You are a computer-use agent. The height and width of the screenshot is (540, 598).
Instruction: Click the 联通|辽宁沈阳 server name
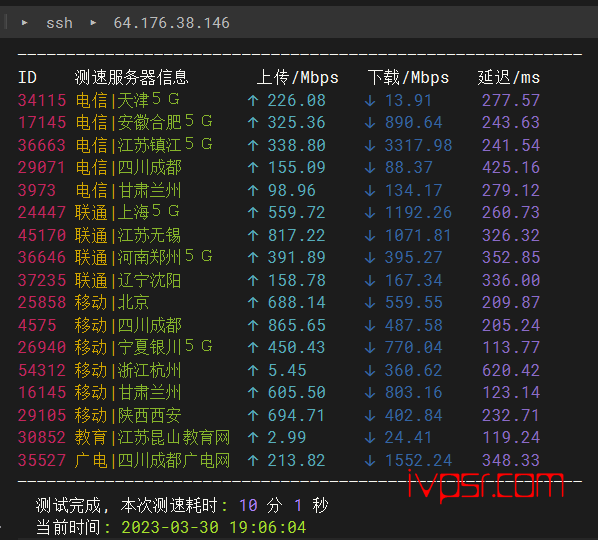(x=128, y=280)
